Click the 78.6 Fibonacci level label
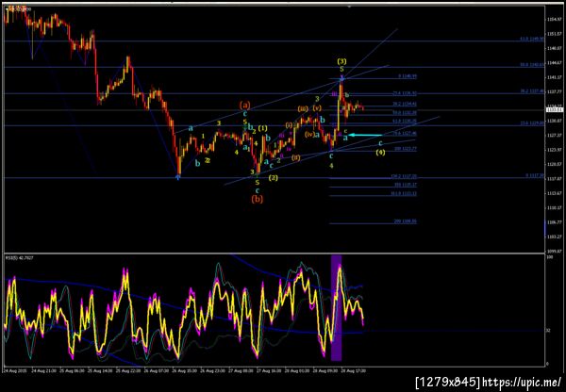 point(406,133)
